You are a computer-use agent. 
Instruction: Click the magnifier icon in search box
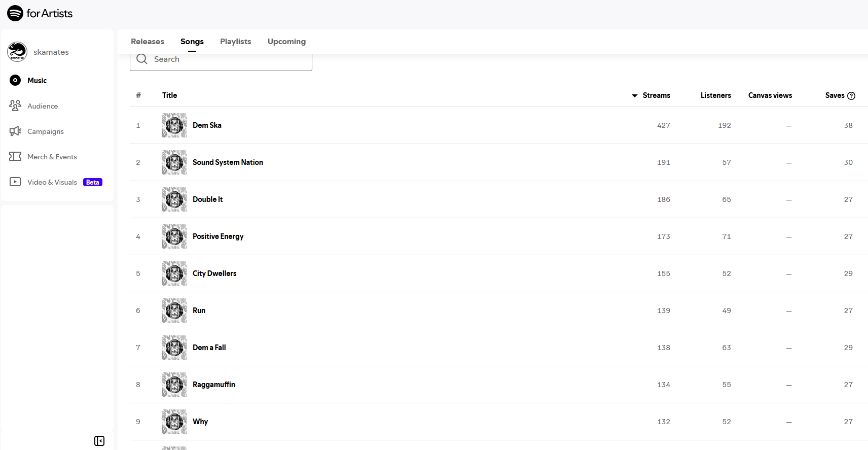tap(142, 59)
